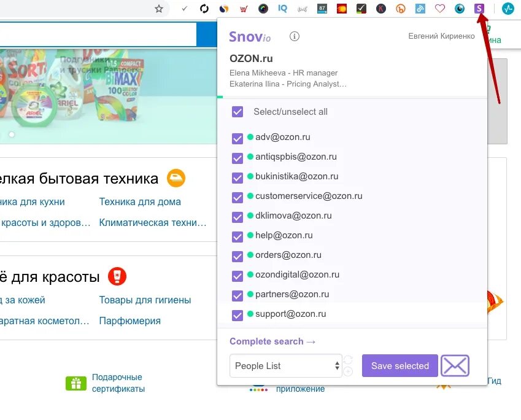This screenshot has width=521, height=420.
Task: Click the dklimova@ozon.ru email text
Action: point(293,216)
